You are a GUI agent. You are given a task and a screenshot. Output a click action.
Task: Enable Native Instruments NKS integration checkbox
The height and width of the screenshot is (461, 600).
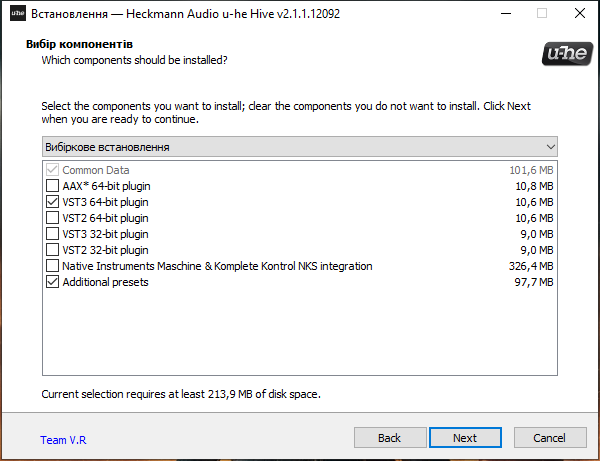(52, 266)
